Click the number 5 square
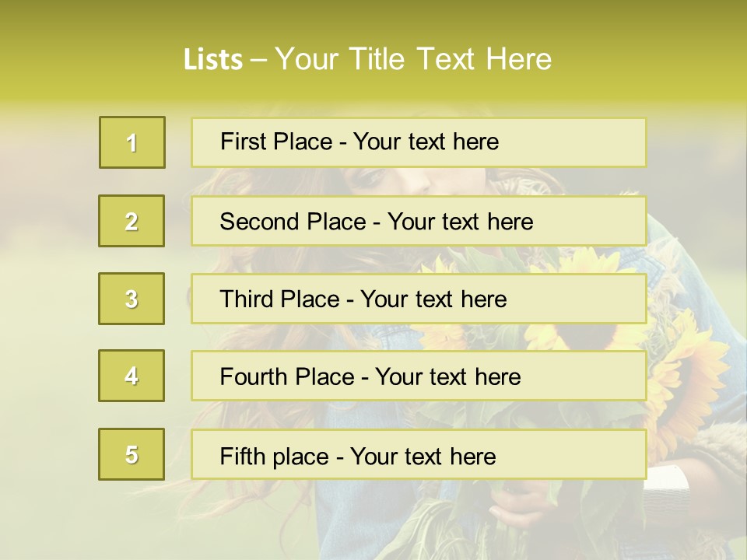The width and height of the screenshot is (747, 560). pyautogui.click(x=132, y=454)
